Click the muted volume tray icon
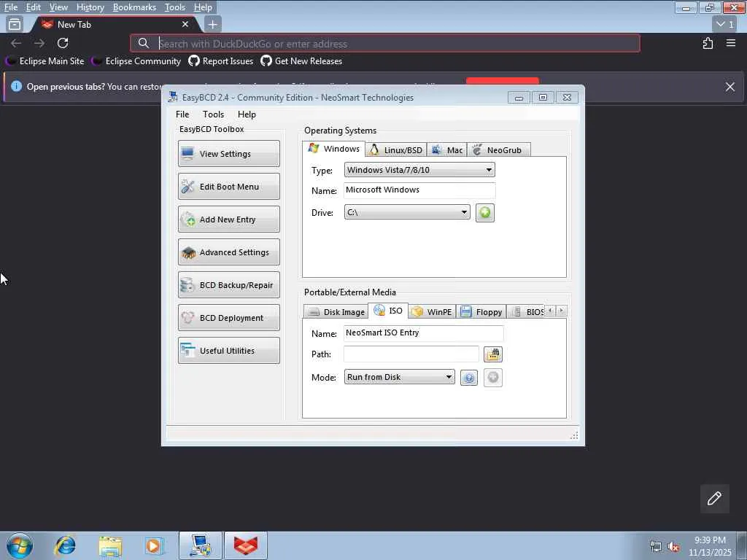The width and height of the screenshot is (747, 560). pos(673,547)
